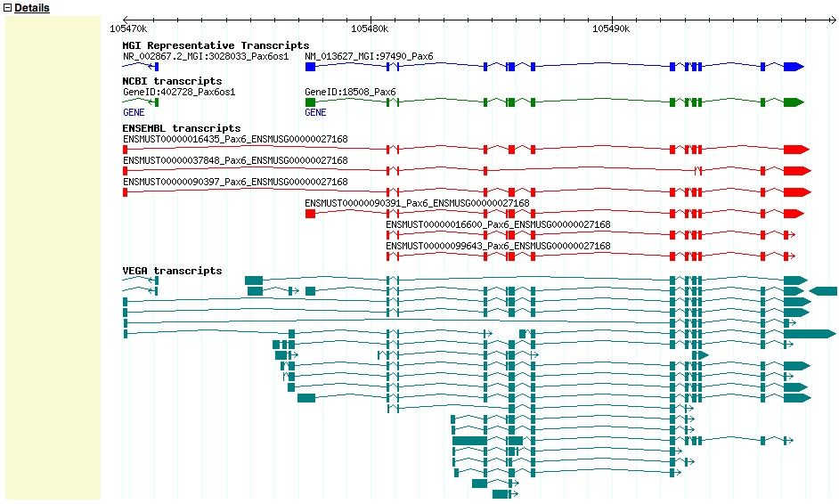Open transcript ENSMUST00000090397_Pax6
This screenshot has height=504, width=839.
(x=235, y=182)
